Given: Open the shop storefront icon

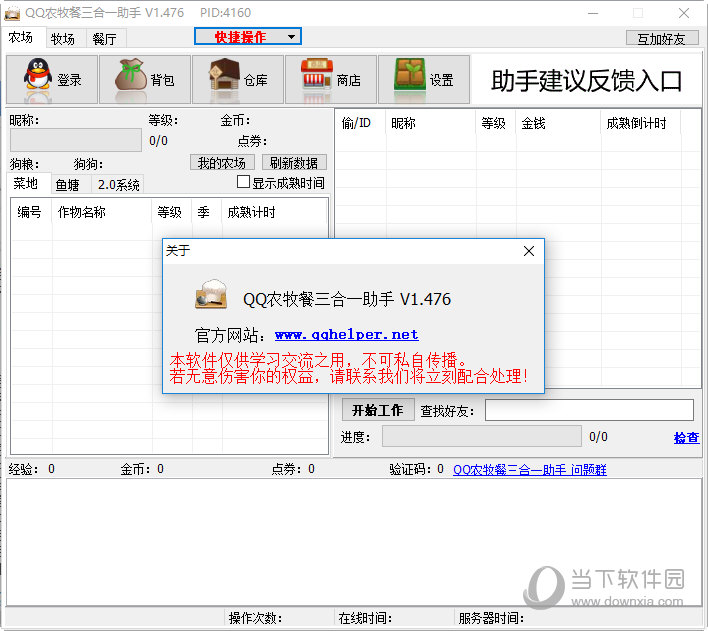Looking at the screenshot, I should [x=317, y=74].
